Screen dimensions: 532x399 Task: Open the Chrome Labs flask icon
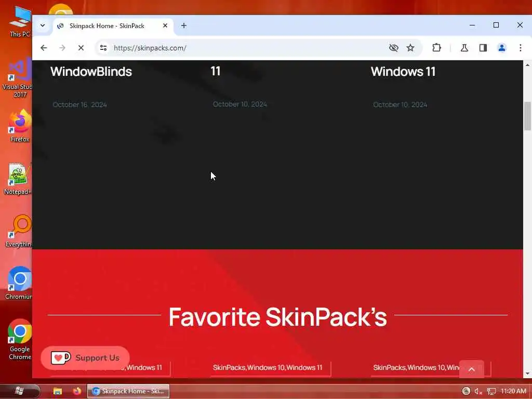(464, 48)
